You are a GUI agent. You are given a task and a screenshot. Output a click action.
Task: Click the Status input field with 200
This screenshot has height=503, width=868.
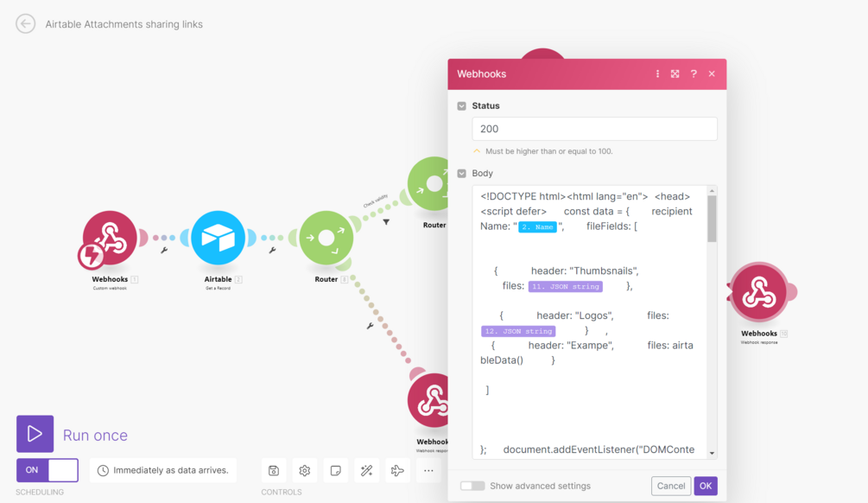(594, 129)
